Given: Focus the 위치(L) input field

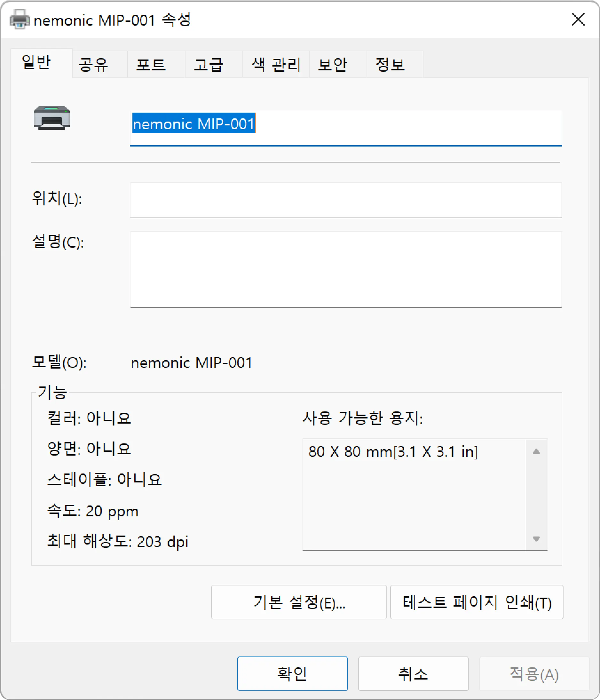Looking at the screenshot, I should 346,200.
